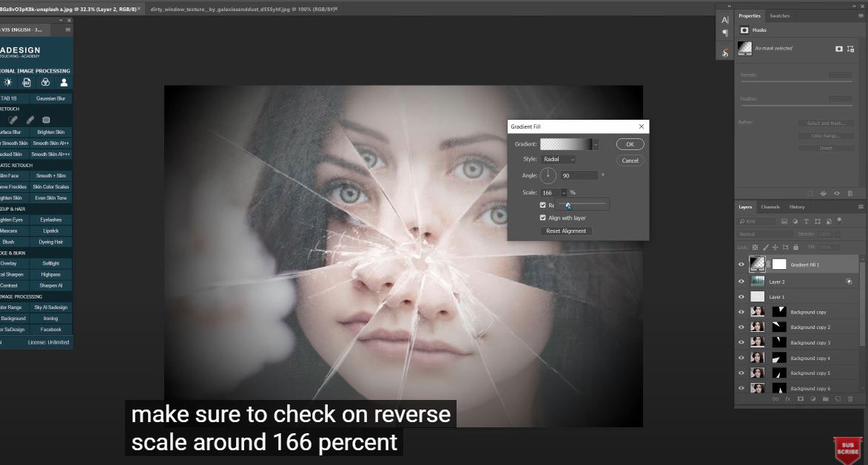This screenshot has height=465, width=868.
Task: Click Cancel in Gradient Fill dialog
Action: pyautogui.click(x=630, y=160)
